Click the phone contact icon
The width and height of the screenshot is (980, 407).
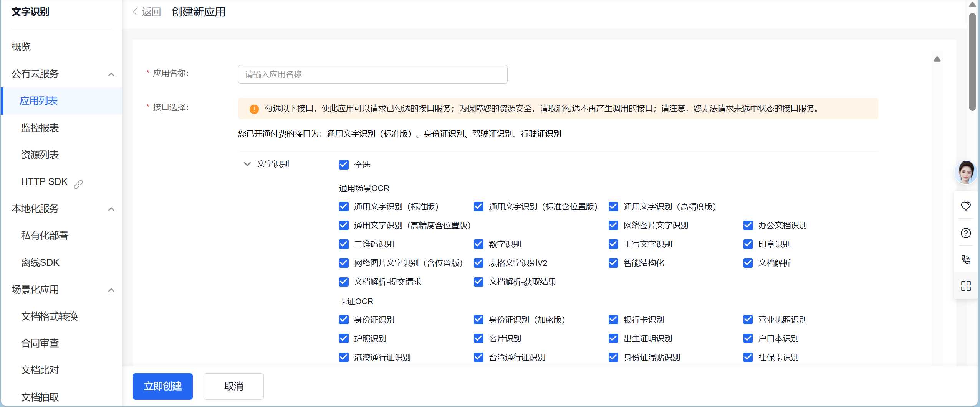pyautogui.click(x=965, y=260)
